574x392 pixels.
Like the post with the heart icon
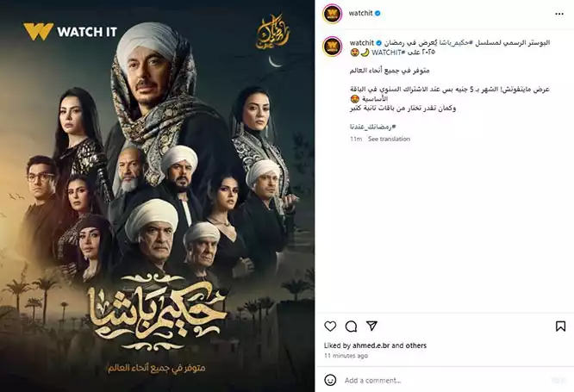330,326
